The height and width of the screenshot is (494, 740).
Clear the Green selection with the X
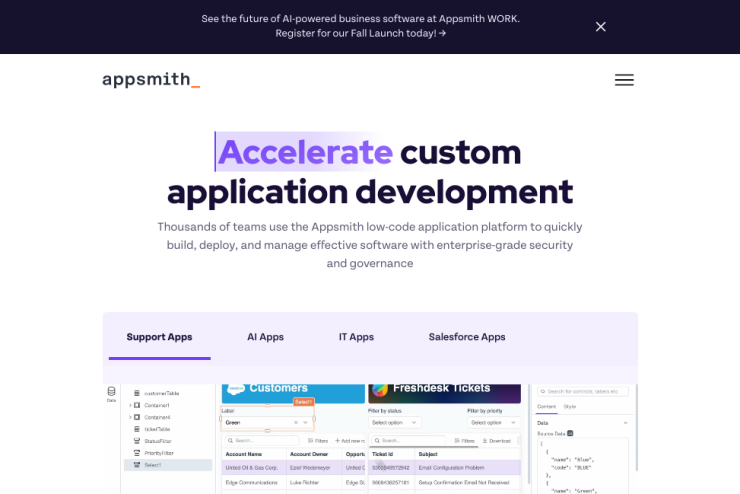[296, 423]
